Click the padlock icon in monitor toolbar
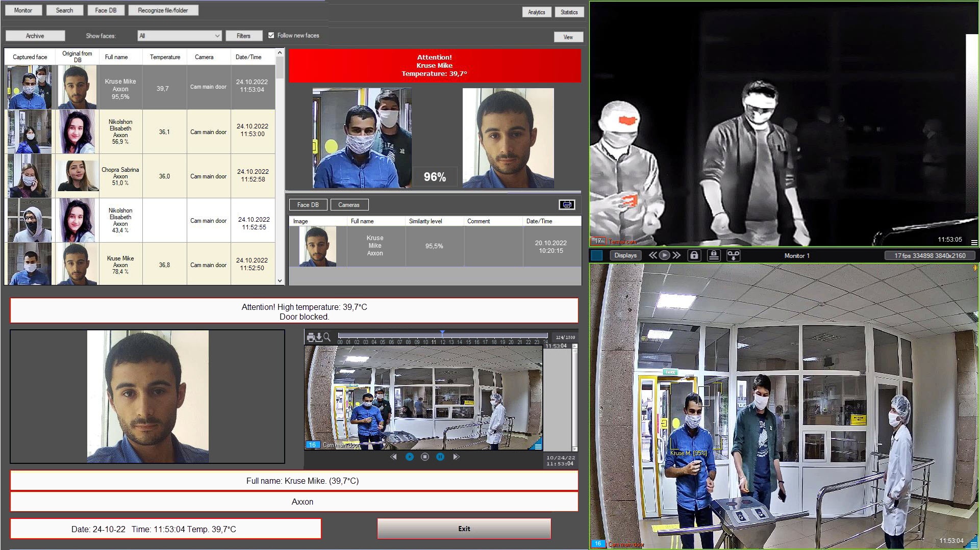Image resolution: width=980 pixels, height=550 pixels. 694,255
